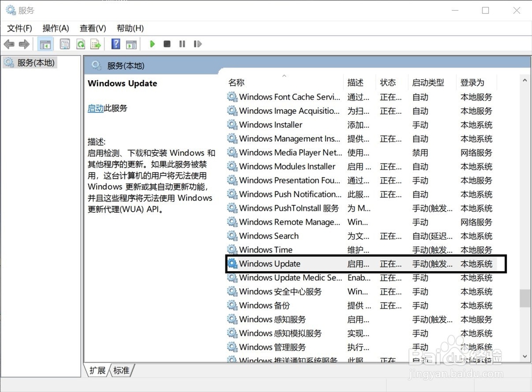Select Windows 感知模拟服务 name
Viewport: 532px width, 392px height.
[280, 333]
